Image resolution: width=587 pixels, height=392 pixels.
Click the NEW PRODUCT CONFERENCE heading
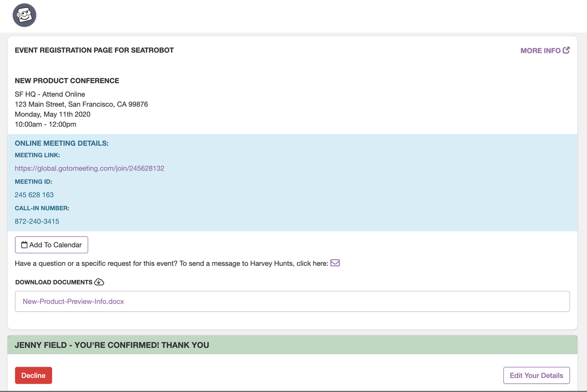tap(67, 81)
